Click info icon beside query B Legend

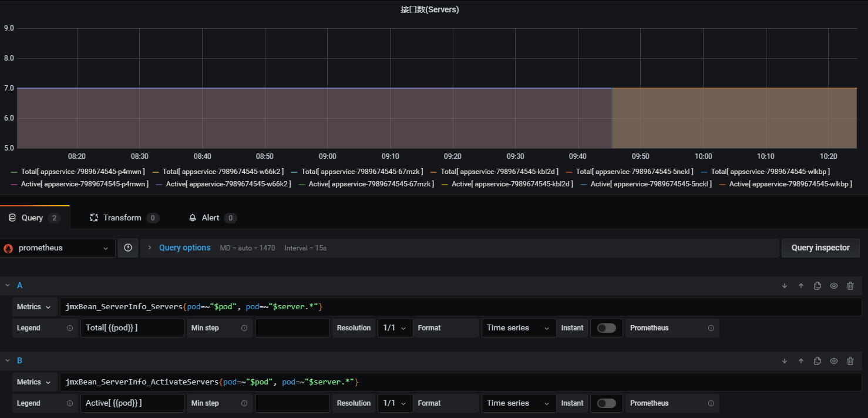coord(70,403)
